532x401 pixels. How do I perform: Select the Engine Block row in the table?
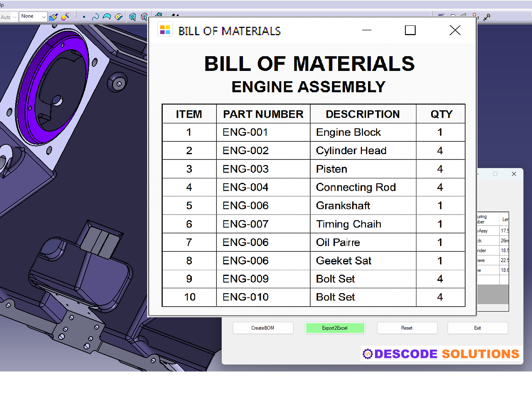click(348, 132)
